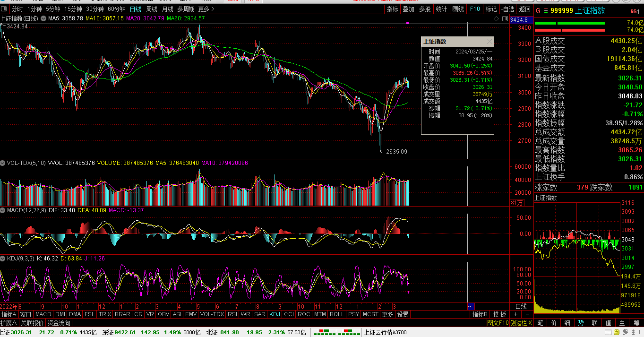Select the DMI indicator tab

pos(60,314)
